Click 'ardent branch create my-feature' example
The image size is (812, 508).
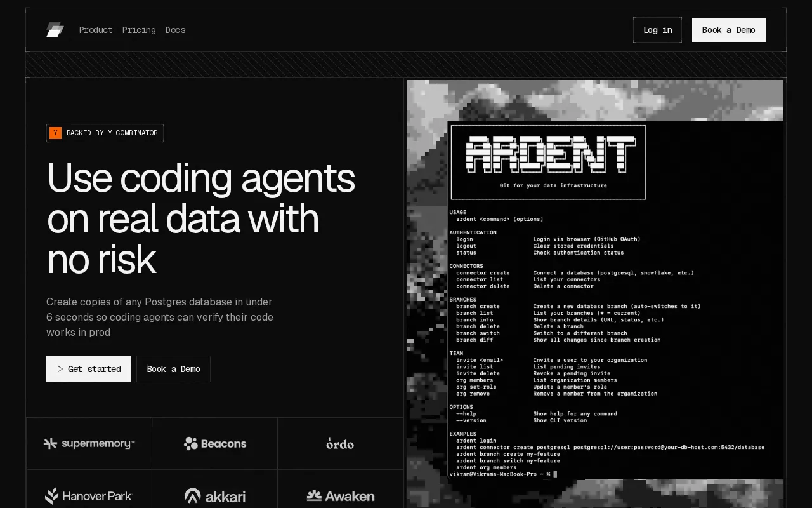[508, 454]
